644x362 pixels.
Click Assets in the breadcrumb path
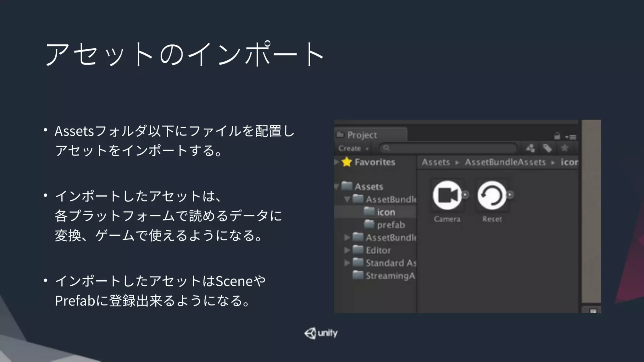(x=436, y=162)
